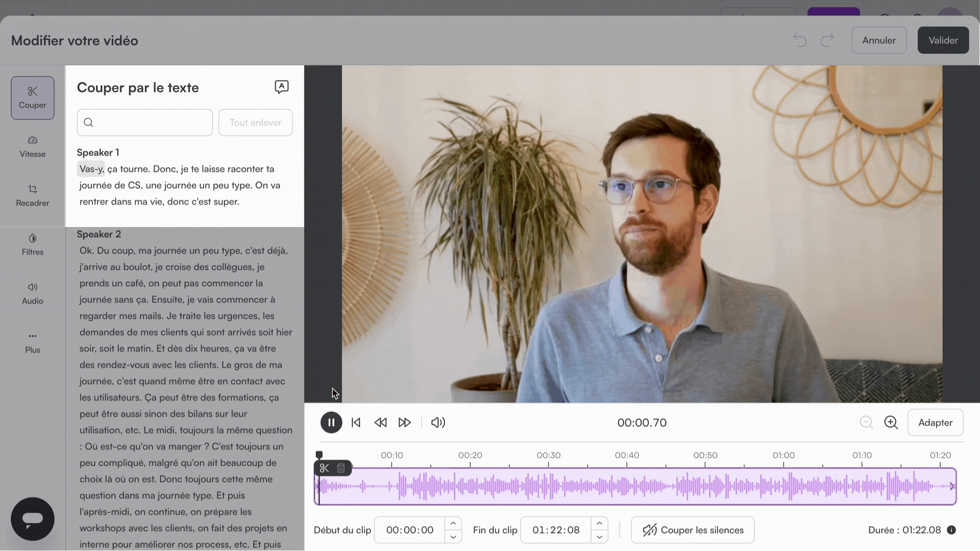Open the transcript language icon
980x551 pixels.
[x=281, y=87]
